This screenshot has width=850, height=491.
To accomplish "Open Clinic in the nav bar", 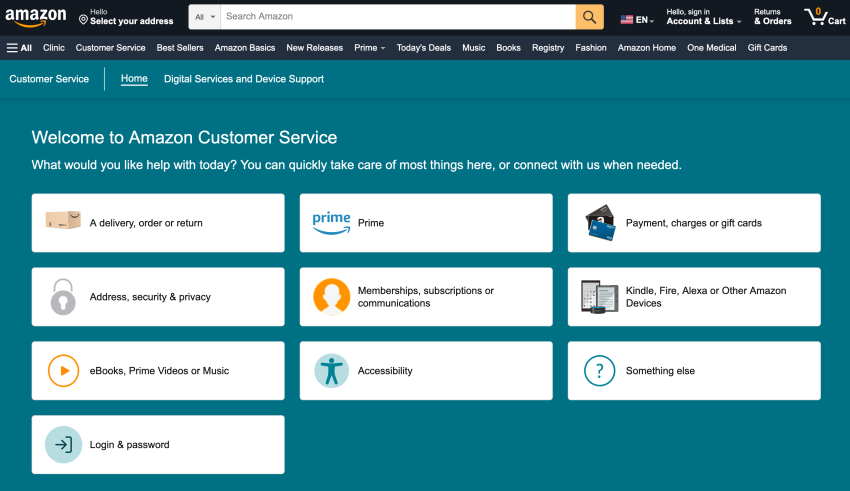I will (54, 48).
